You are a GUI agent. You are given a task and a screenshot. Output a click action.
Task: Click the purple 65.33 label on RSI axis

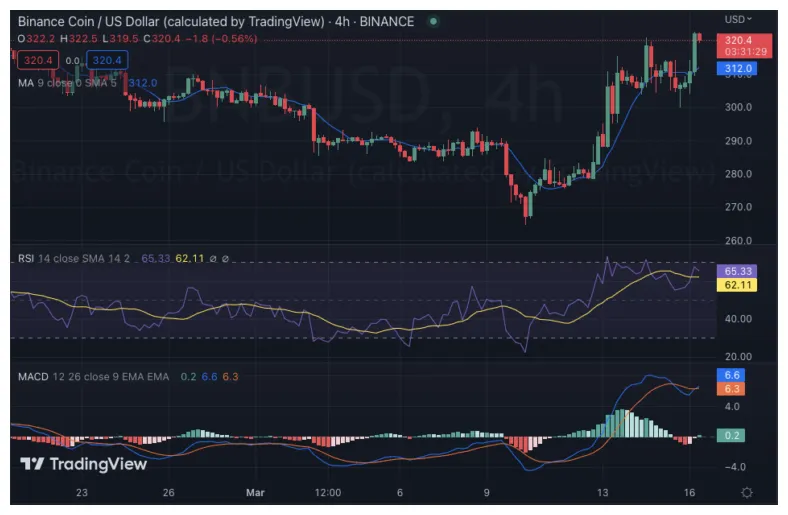pos(737,271)
